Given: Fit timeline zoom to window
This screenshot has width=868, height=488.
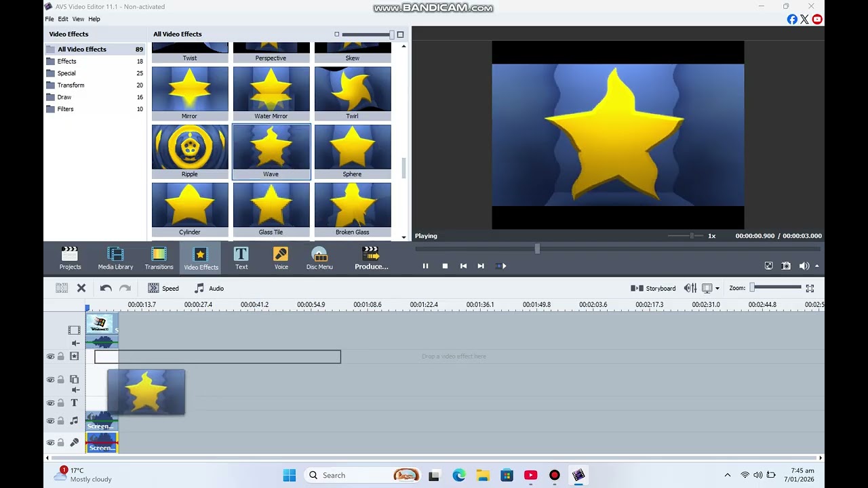Looking at the screenshot, I should point(810,288).
